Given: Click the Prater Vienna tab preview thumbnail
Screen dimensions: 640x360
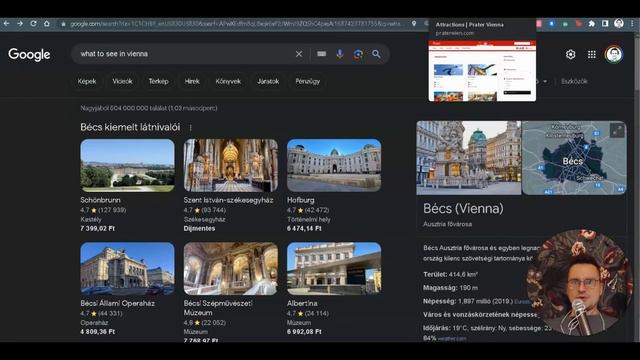Looking at the screenshot, I should click(x=482, y=71).
